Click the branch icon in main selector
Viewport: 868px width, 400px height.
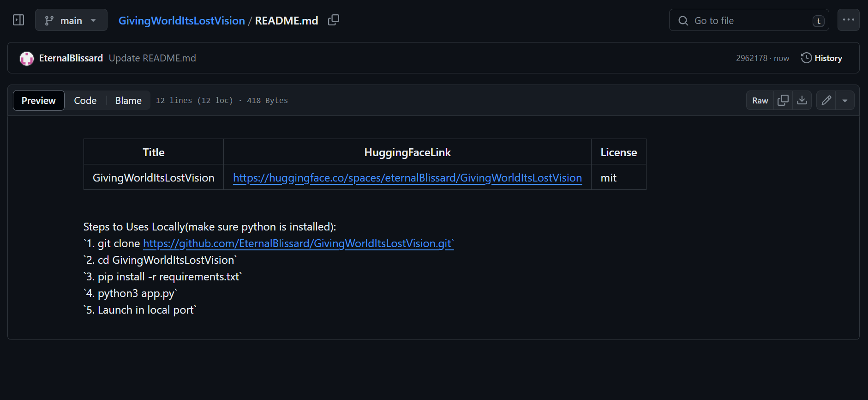tap(49, 20)
